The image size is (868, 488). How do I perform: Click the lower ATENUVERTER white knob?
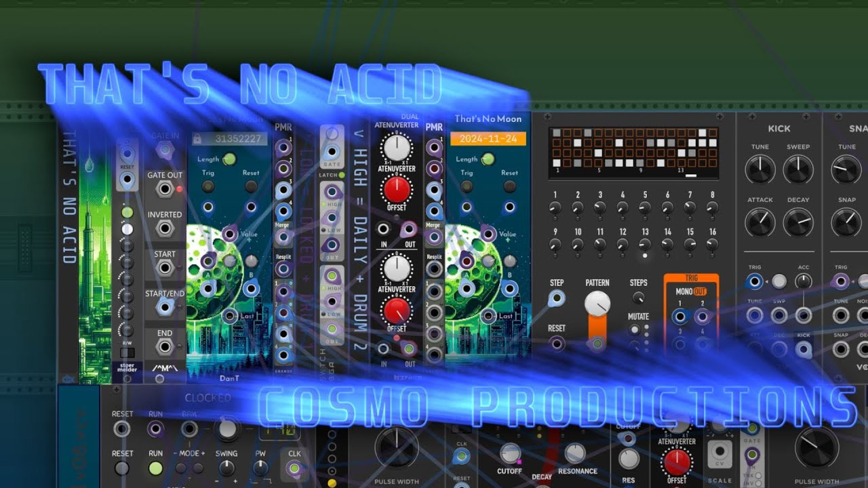[x=397, y=268]
